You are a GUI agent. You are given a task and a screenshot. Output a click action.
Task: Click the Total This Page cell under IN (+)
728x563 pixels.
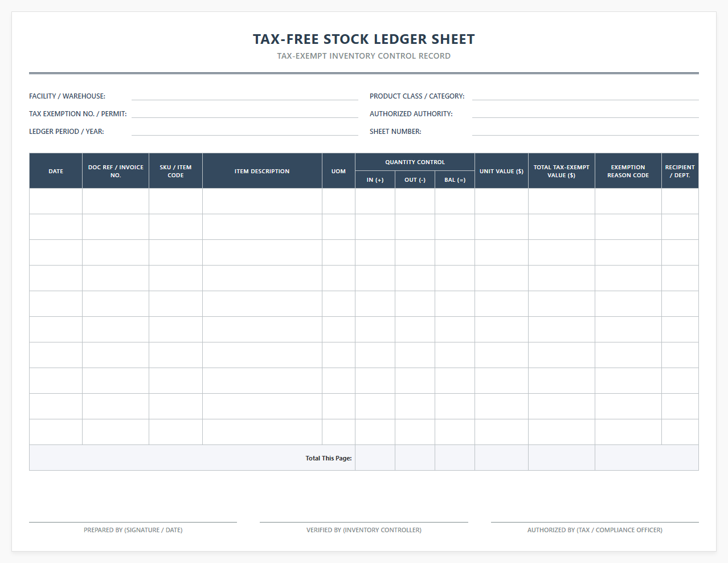[375, 458]
